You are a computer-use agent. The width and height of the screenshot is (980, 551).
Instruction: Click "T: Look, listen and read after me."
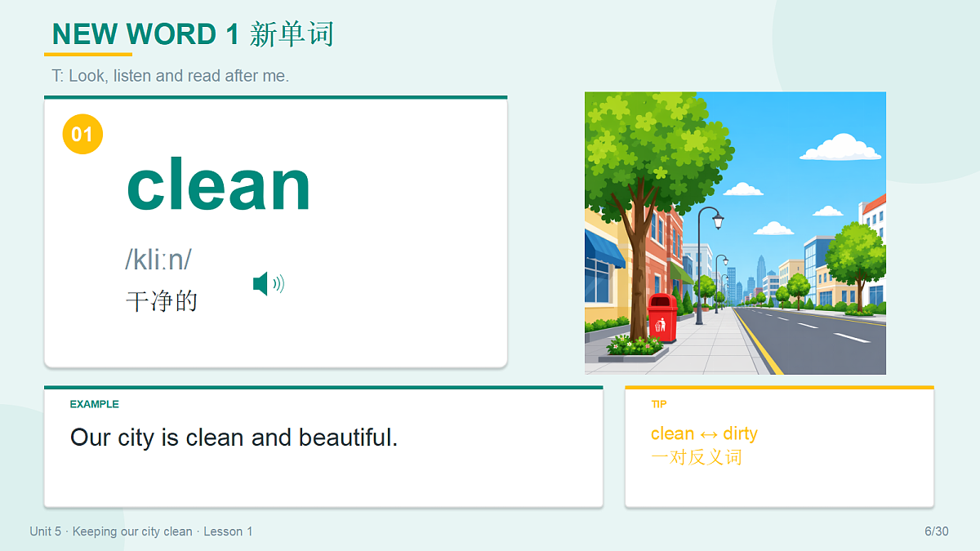171,76
